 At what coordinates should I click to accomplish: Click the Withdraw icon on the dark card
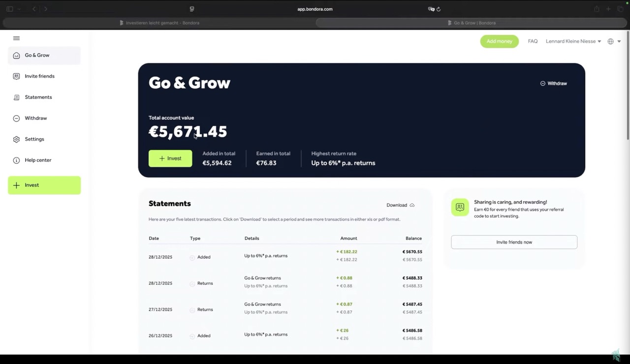pyautogui.click(x=542, y=83)
